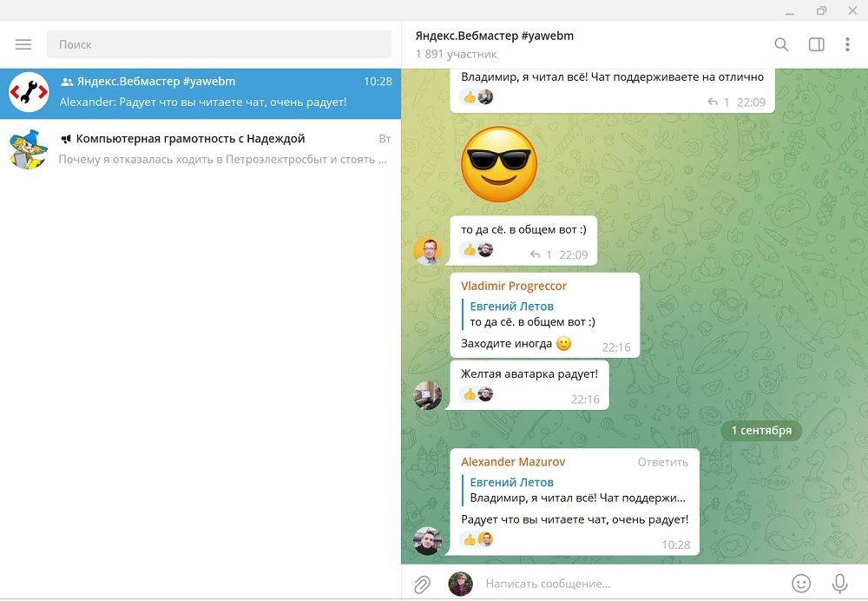Open Евгений Летов avatar beside 'то да сё' message
The image size is (868, 601).
pos(428,251)
